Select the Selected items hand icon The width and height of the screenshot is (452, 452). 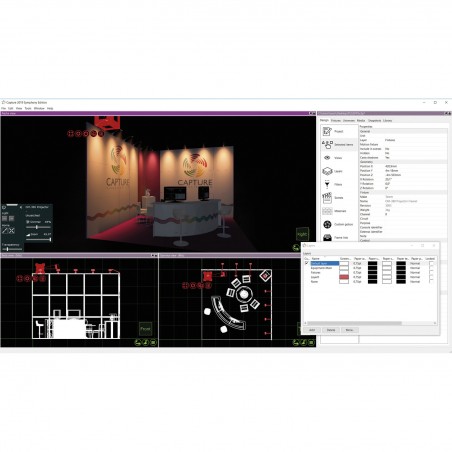(x=327, y=145)
